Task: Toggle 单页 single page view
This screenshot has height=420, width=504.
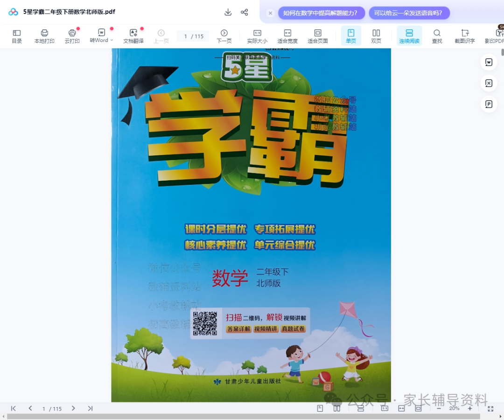Action: point(350,36)
